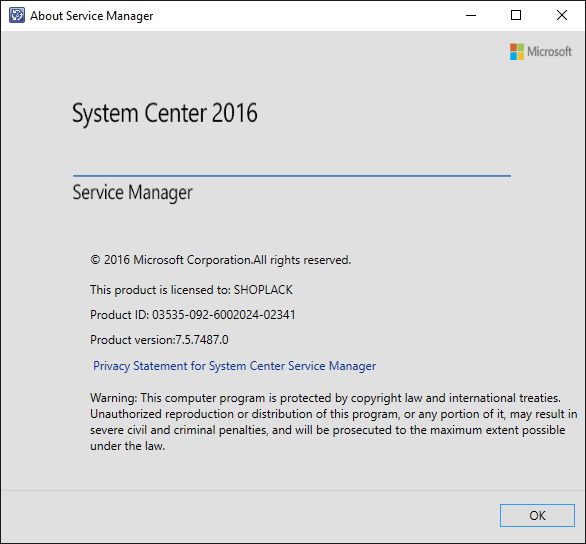The height and width of the screenshot is (544, 586).
Task: Click the Microsoft wordmark text beside logo
Action: (x=549, y=52)
